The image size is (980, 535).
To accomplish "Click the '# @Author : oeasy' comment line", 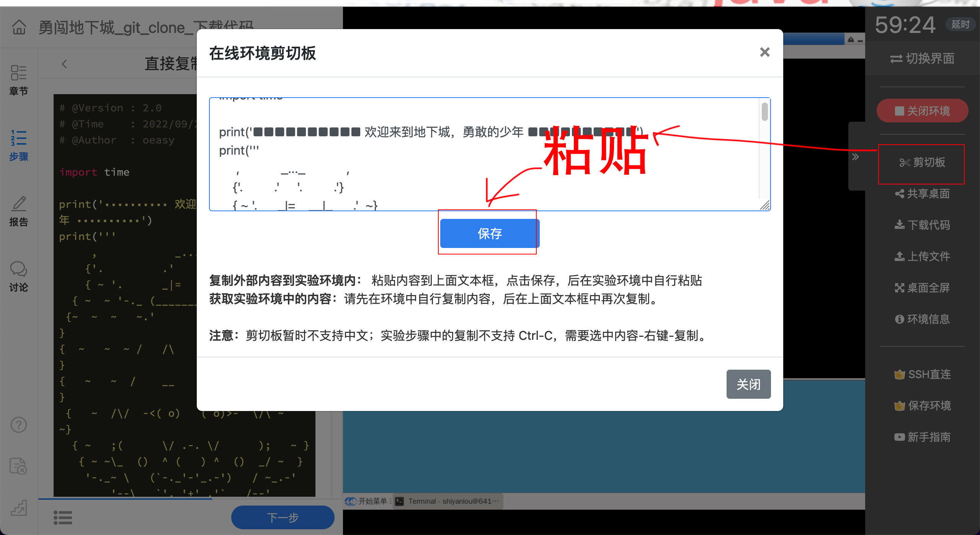I will 117,140.
